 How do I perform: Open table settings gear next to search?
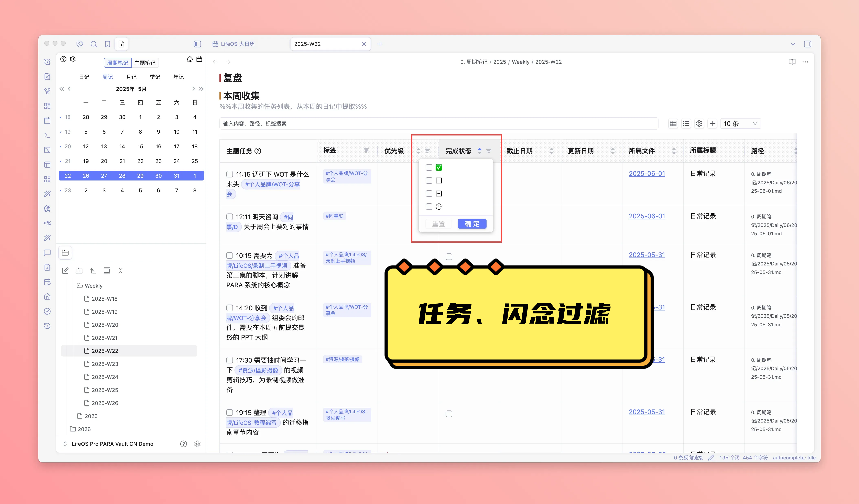(699, 124)
